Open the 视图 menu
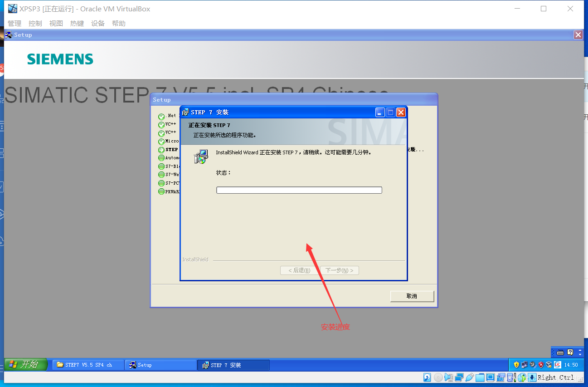This screenshot has width=588, height=387. 56,24
